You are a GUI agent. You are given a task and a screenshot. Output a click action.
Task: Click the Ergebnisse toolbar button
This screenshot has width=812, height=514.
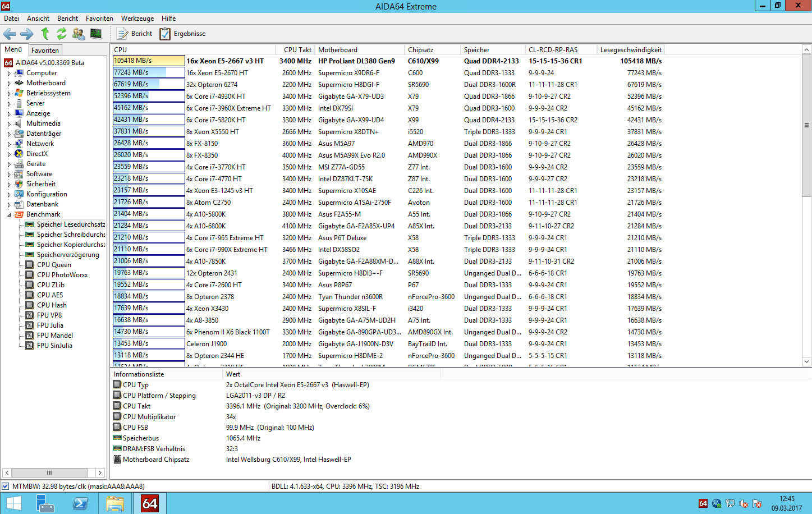183,34
